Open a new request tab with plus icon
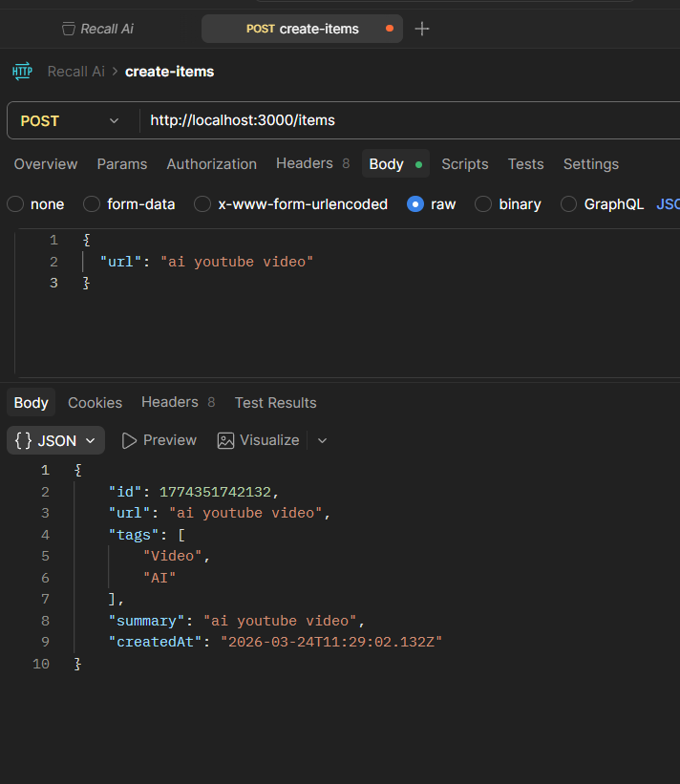Screen dimensions: 680x784 click(422, 29)
